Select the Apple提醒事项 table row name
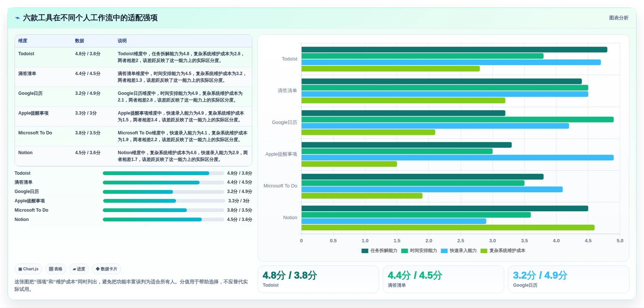The image size is (644, 308). 33,113
